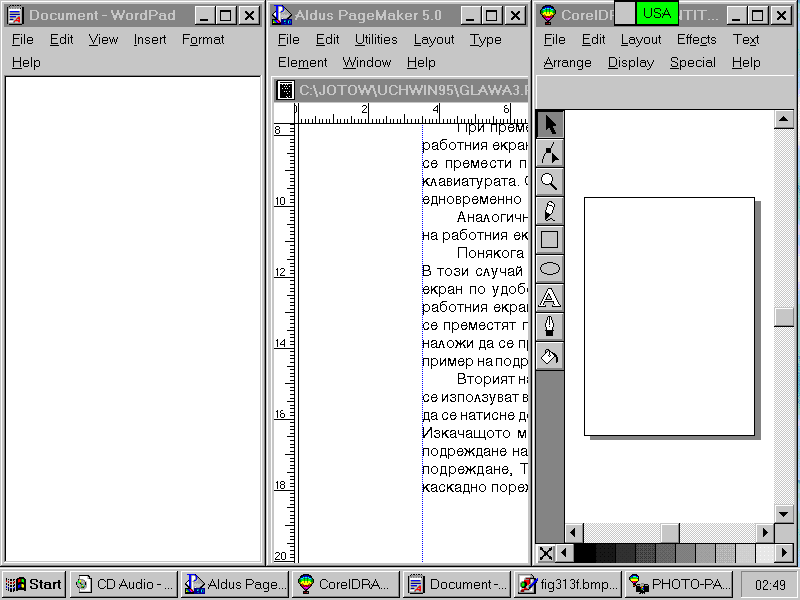
Task: Switch to CD Audio on the taskbar
Action: coord(124,584)
